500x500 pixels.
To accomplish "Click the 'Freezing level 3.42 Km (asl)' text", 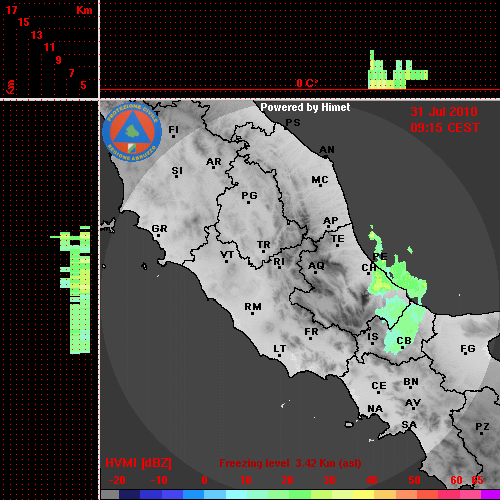I will [290, 463].
